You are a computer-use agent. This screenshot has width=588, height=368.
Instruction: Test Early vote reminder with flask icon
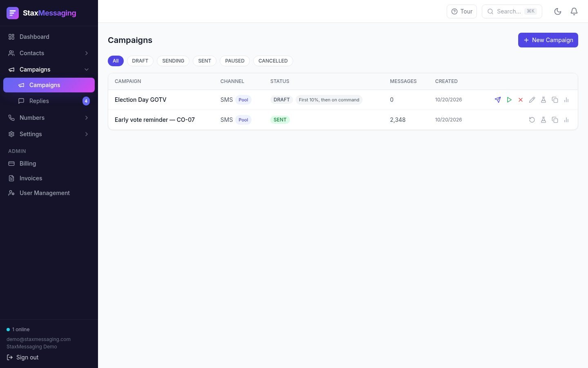[543, 120]
